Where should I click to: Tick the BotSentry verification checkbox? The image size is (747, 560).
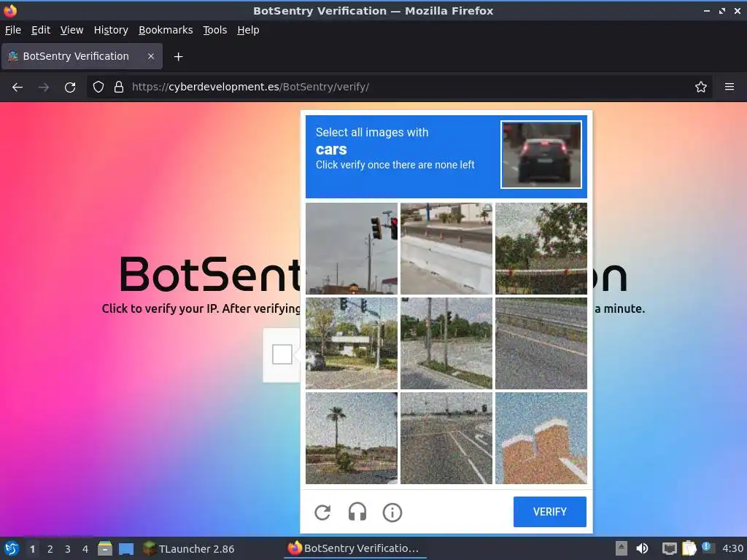[x=282, y=354]
